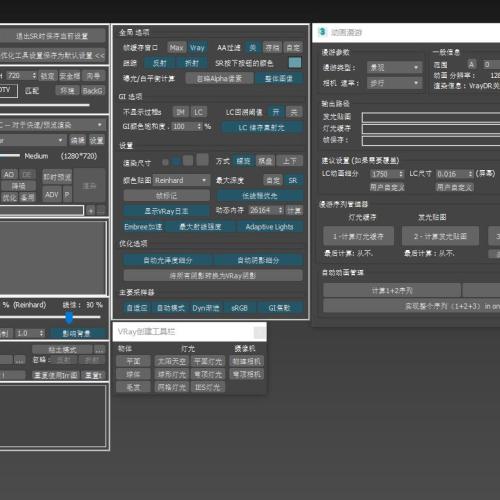
Task: Open the Reinhard color mapping dropdown
Action: [x=181, y=180]
